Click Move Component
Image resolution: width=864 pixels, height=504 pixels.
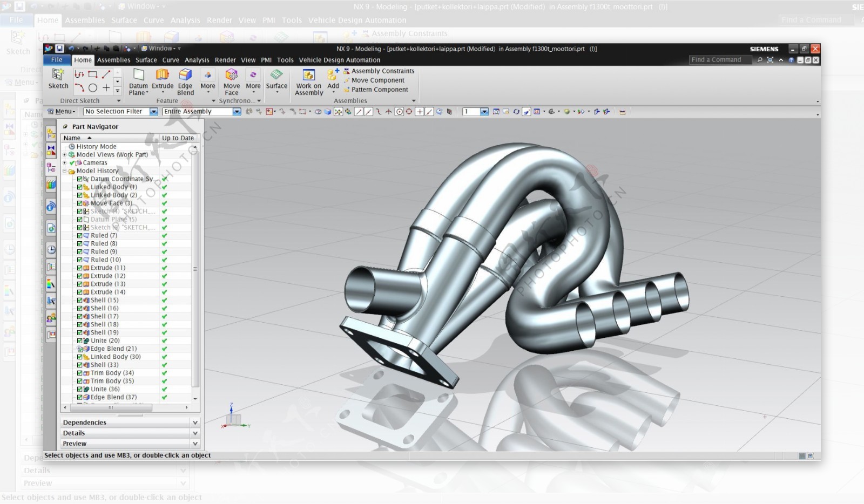pyautogui.click(x=374, y=80)
